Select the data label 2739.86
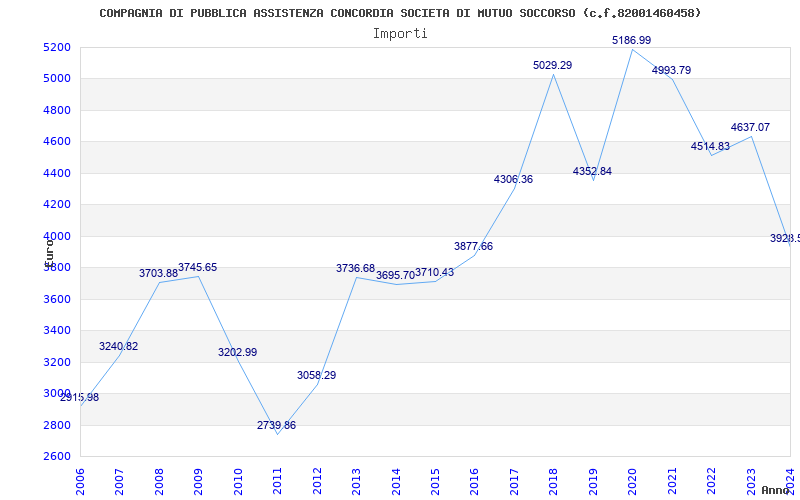This screenshot has height=500, width=800. [276, 426]
